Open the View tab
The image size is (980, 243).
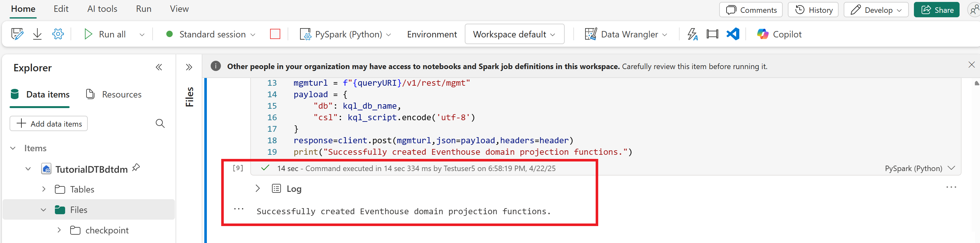tap(179, 9)
